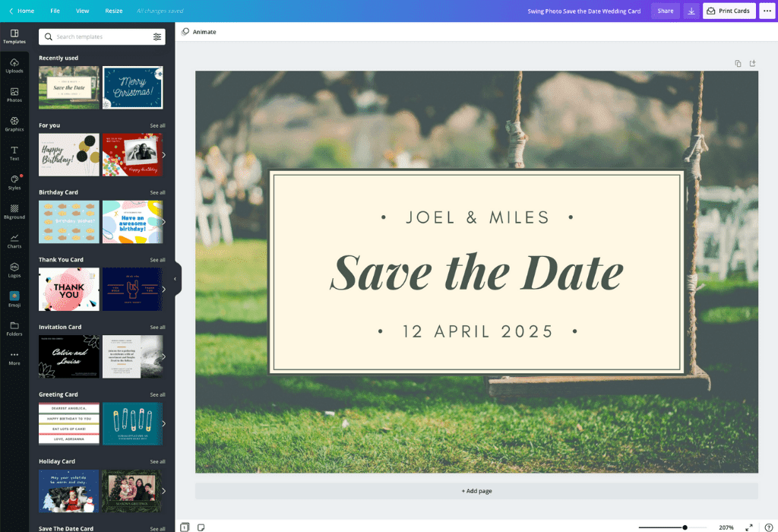
Task: Open the Styles panel
Action: [x=14, y=180]
